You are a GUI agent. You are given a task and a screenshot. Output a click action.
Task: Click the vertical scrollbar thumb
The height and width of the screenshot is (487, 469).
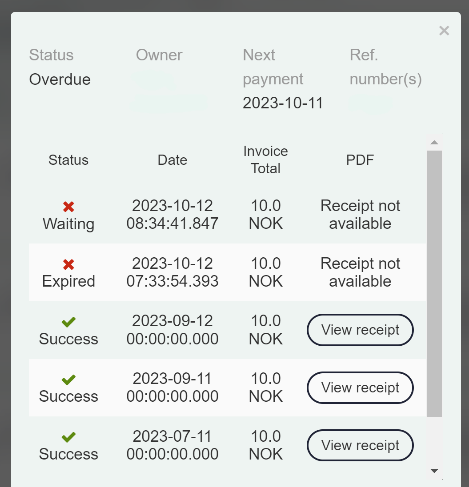pyautogui.click(x=434, y=284)
